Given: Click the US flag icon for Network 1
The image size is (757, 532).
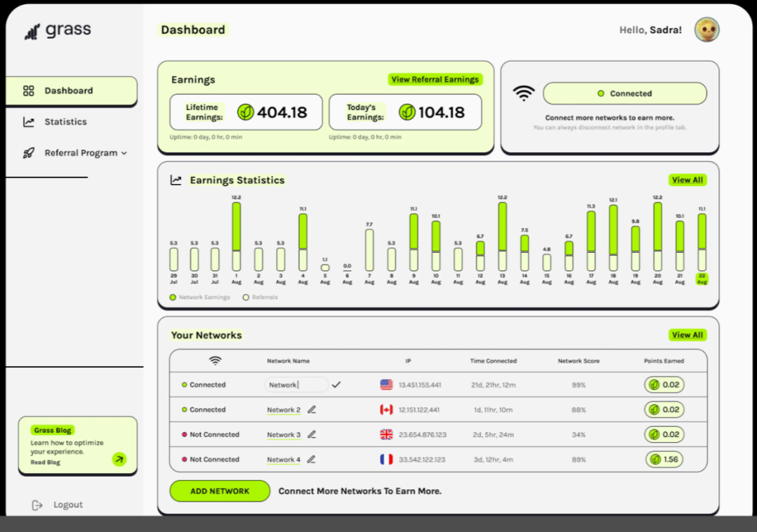Looking at the screenshot, I should tap(387, 384).
